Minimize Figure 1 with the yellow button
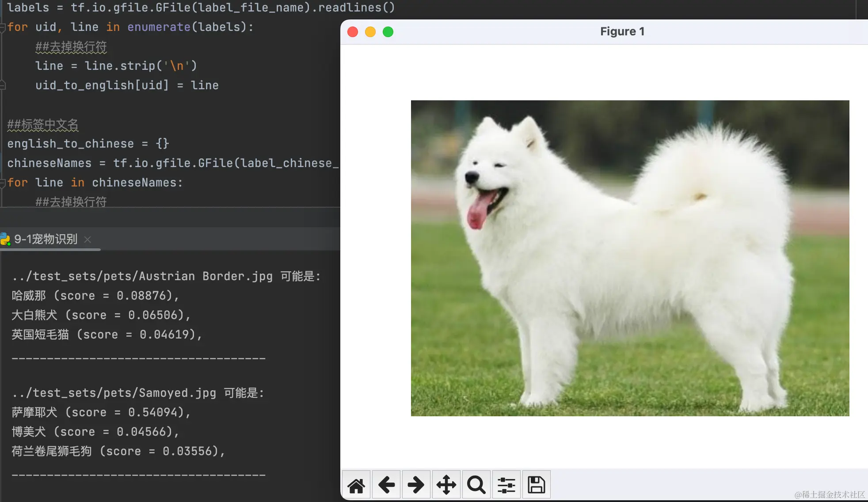This screenshot has width=868, height=502. click(370, 32)
